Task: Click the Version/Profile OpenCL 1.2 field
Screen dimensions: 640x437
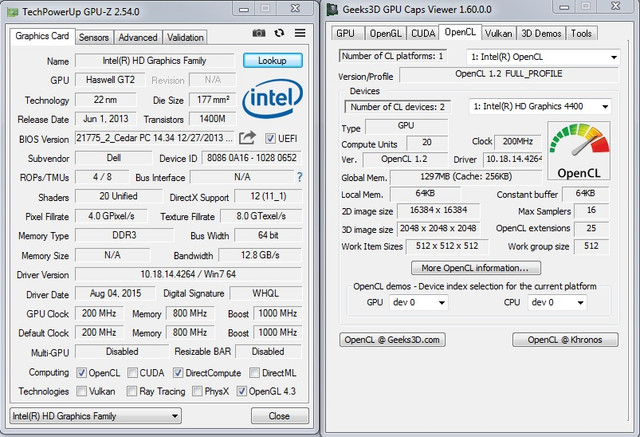Action: coord(509,74)
